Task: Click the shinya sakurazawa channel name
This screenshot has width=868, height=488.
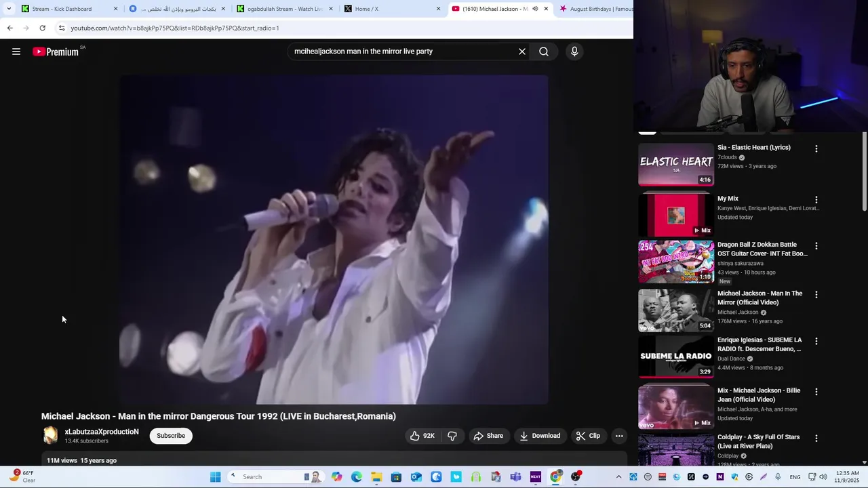Action: click(741, 263)
